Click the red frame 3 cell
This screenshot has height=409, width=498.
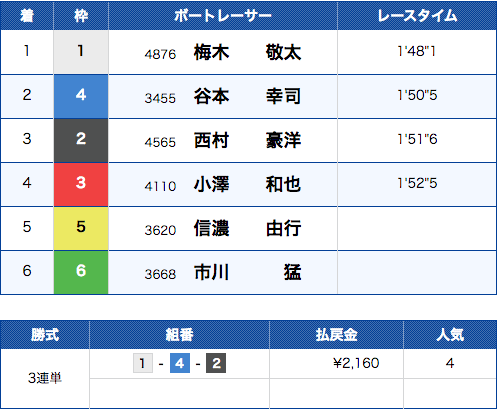[x=81, y=184]
